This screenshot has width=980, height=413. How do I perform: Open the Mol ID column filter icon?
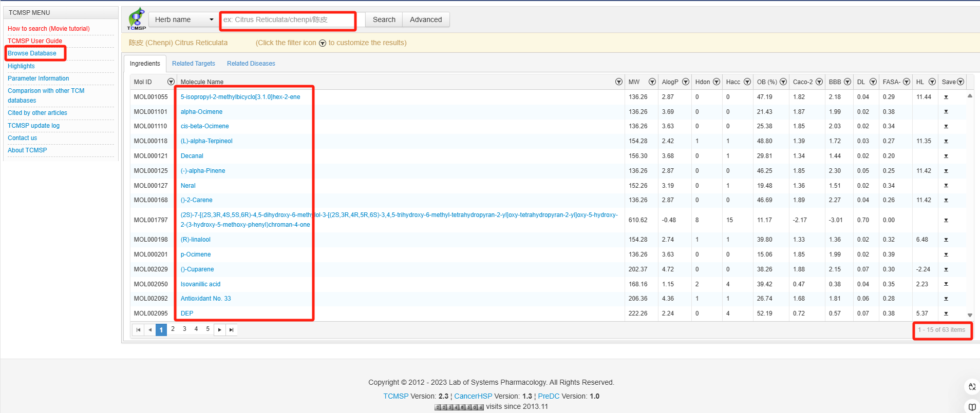pos(171,82)
